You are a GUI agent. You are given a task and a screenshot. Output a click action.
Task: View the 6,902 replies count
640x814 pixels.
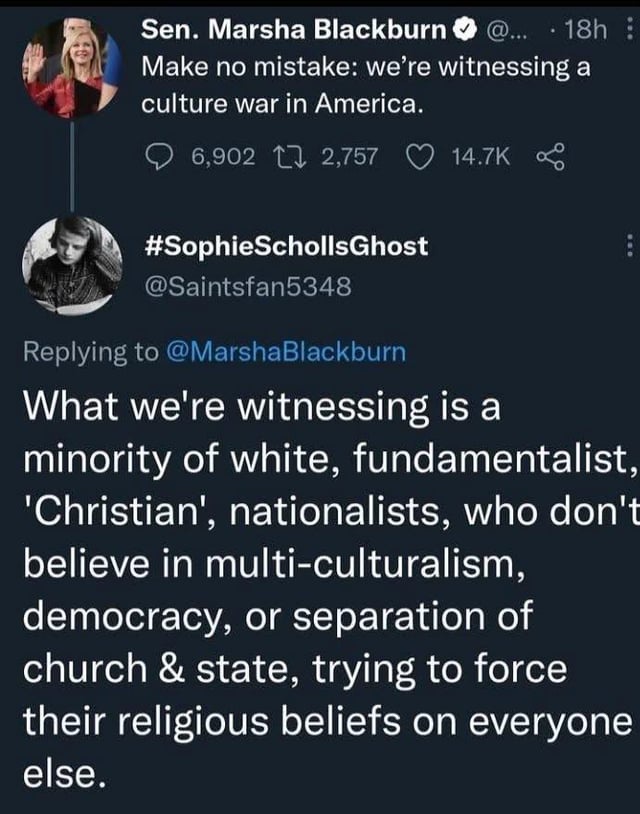(x=221, y=155)
